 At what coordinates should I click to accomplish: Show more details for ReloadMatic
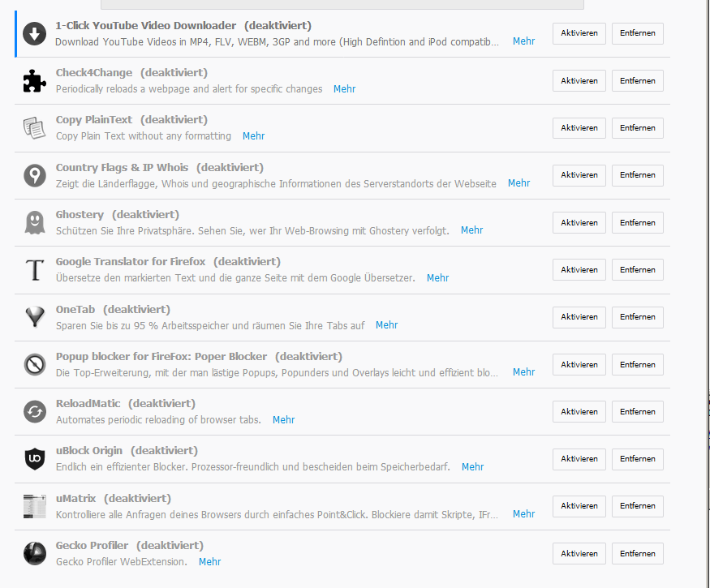[283, 420]
